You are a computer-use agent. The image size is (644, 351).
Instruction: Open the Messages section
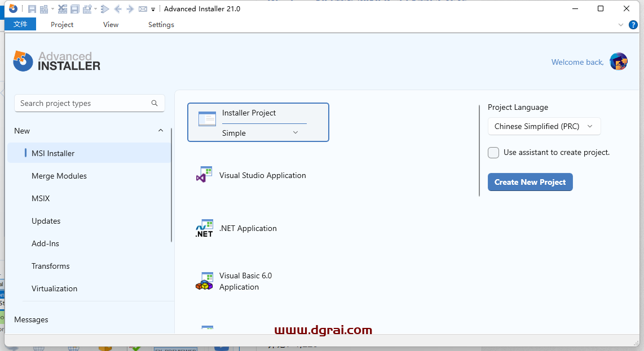click(31, 319)
